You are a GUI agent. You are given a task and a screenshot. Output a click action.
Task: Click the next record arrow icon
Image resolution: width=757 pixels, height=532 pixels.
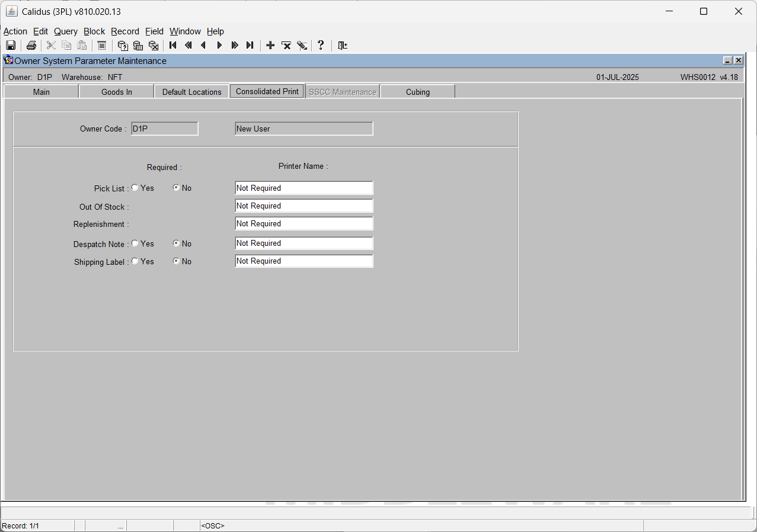click(x=219, y=45)
